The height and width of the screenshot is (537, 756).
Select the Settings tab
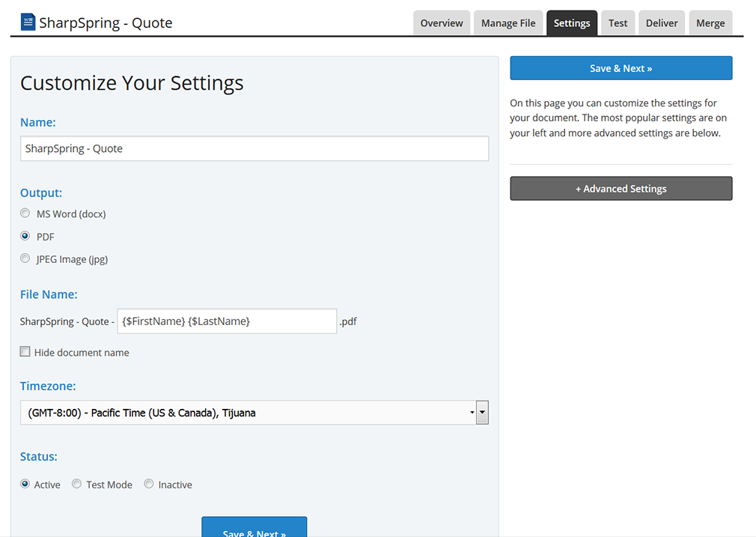pos(572,23)
